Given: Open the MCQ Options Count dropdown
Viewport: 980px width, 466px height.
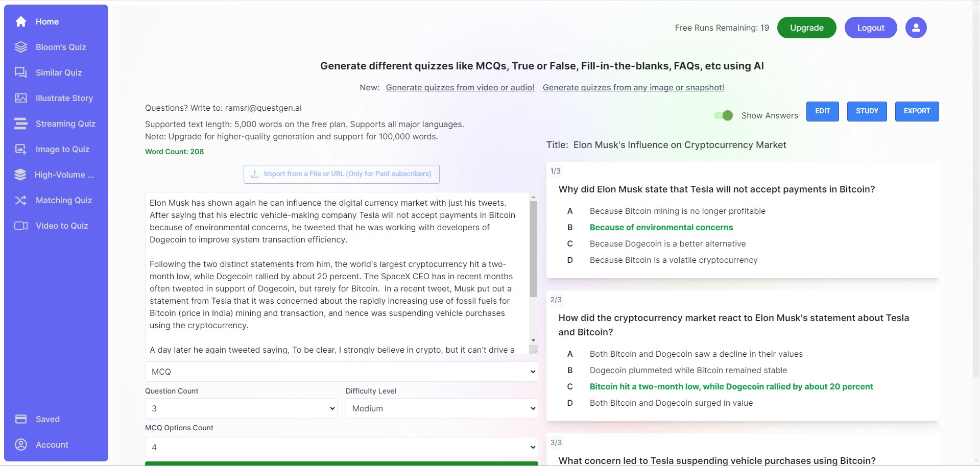Looking at the screenshot, I should coord(342,447).
